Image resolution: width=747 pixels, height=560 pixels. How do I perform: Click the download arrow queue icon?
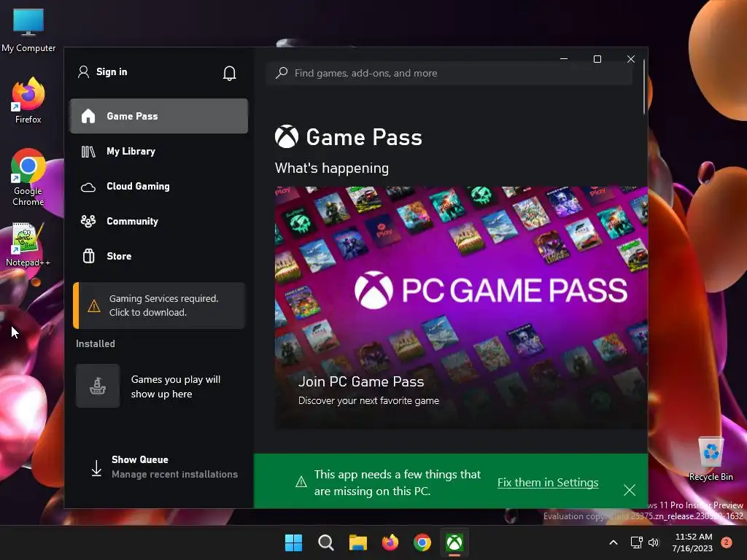[x=96, y=468]
